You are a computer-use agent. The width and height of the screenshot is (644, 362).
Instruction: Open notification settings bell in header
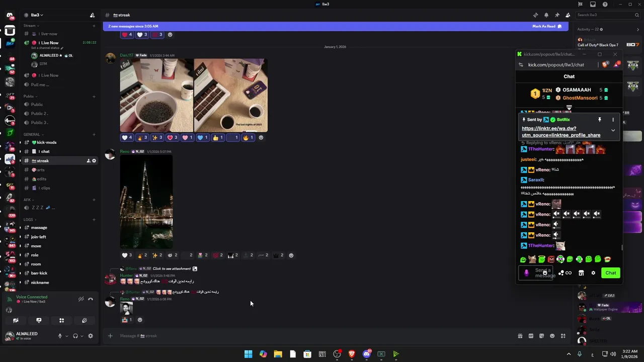(546, 15)
